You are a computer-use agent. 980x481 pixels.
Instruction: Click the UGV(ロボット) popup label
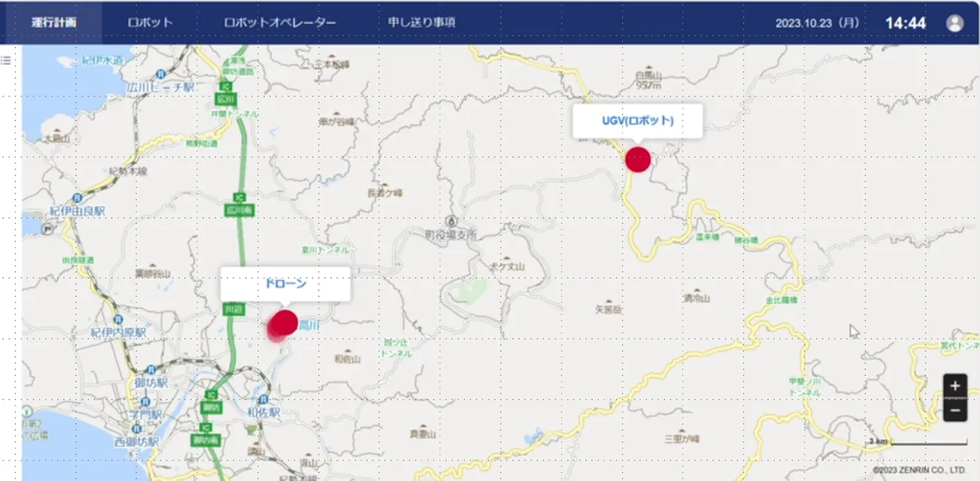pyautogui.click(x=637, y=120)
